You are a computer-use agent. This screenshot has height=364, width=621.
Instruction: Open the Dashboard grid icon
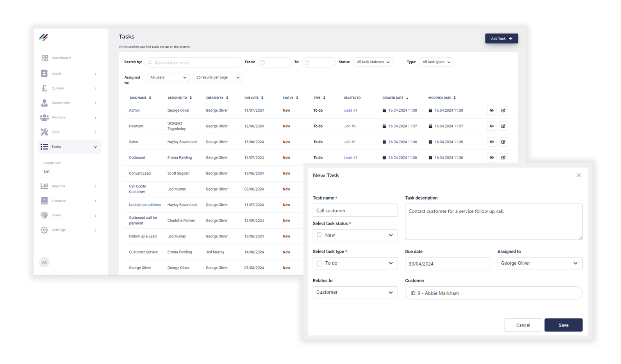coord(45,58)
